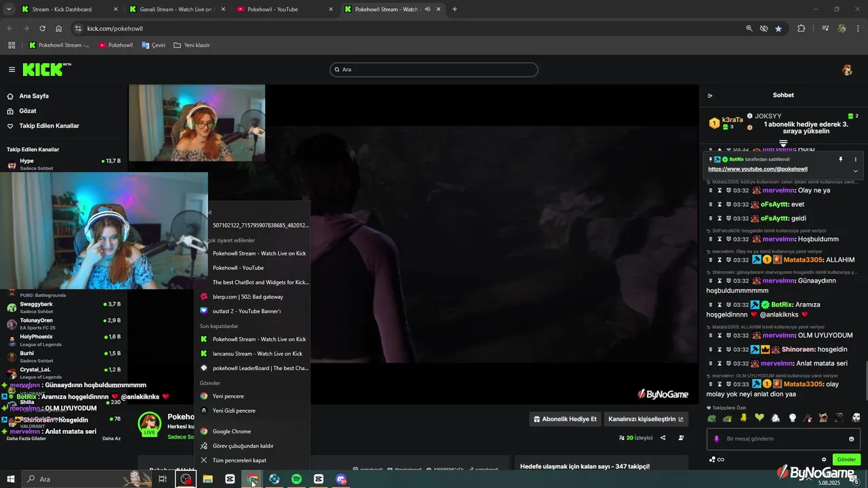Open the emoji picker in message box
This screenshot has width=868, height=488.
tap(852, 439)
